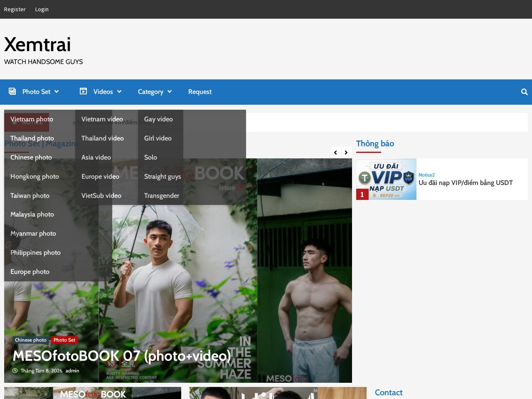
Task: Select Gay video category
Action: (158, 119)
